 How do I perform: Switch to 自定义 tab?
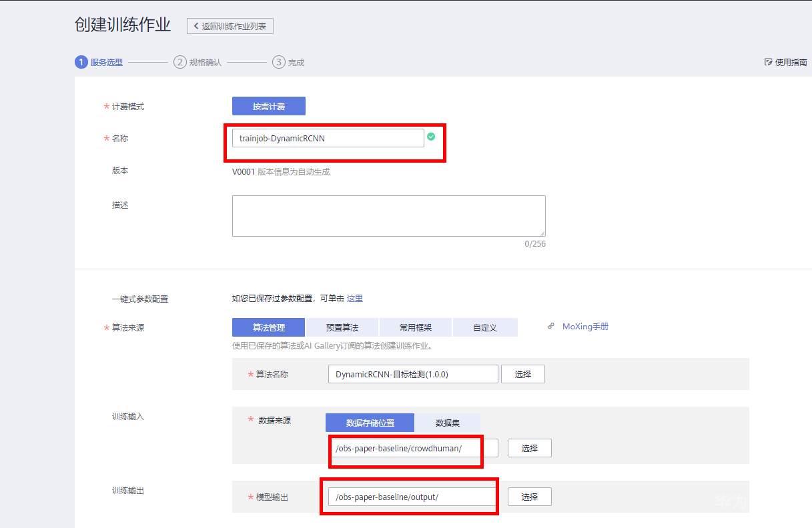tap(485, 327)
